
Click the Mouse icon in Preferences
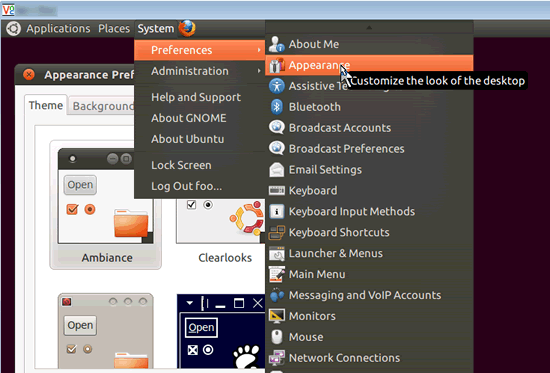pyautogui.click(x=276, y=337)
